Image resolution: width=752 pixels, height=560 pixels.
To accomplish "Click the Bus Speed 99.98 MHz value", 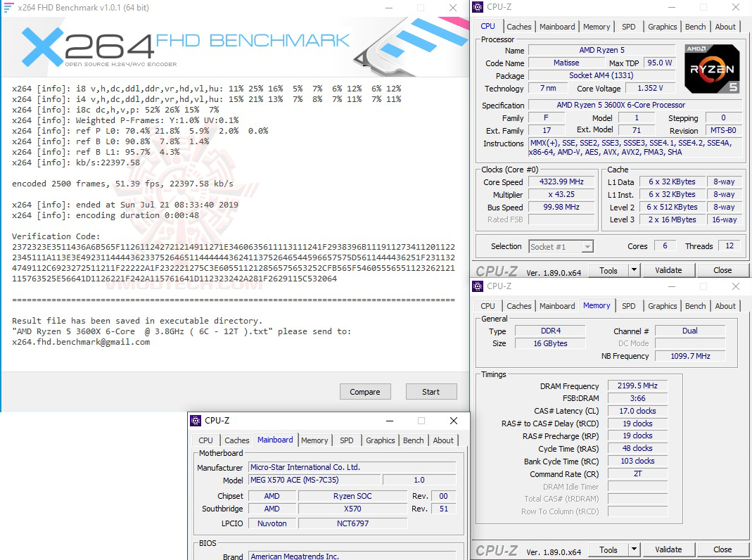I will tap(561, 207).
